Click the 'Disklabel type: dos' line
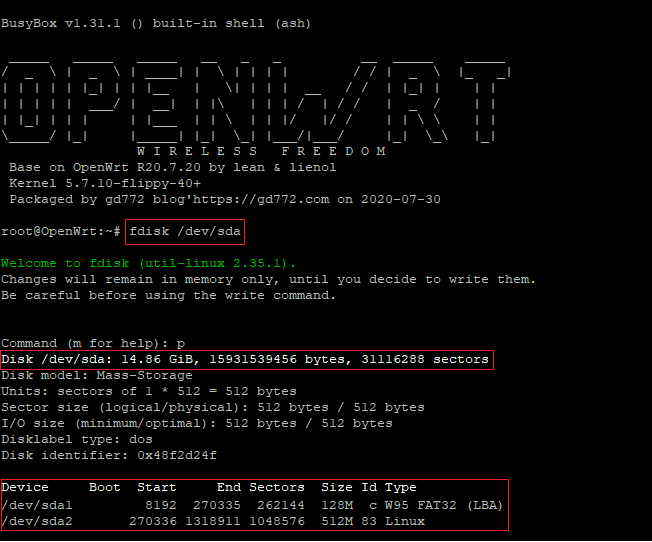Screen dimensions: 652x542 [x=77, y=439]
